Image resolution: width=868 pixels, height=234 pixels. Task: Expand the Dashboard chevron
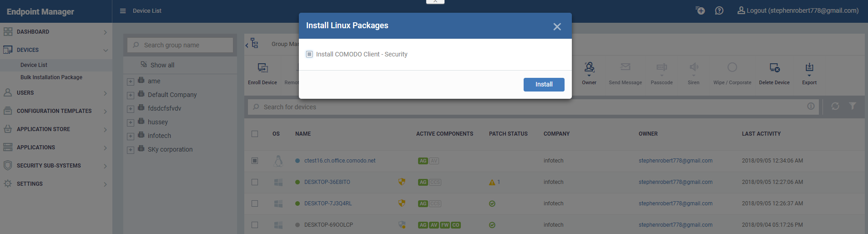(105, 32)
